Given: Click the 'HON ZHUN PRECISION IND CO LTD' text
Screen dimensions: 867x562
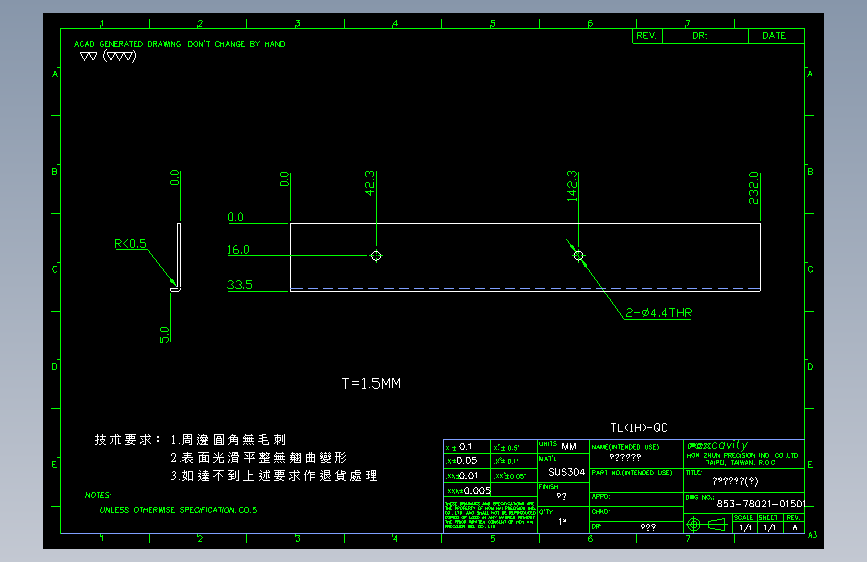Looking at the screenshot, I should pyautogui.click(x=743, y=456).
